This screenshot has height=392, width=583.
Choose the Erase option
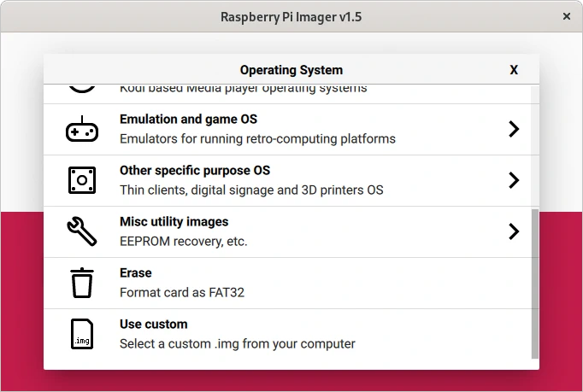tap(135, 273)
